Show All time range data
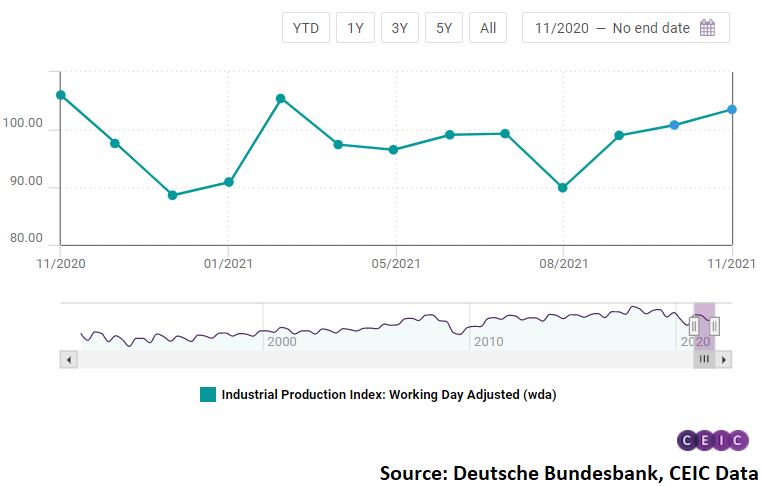This screenshot has height=486, width=761. 488,28
